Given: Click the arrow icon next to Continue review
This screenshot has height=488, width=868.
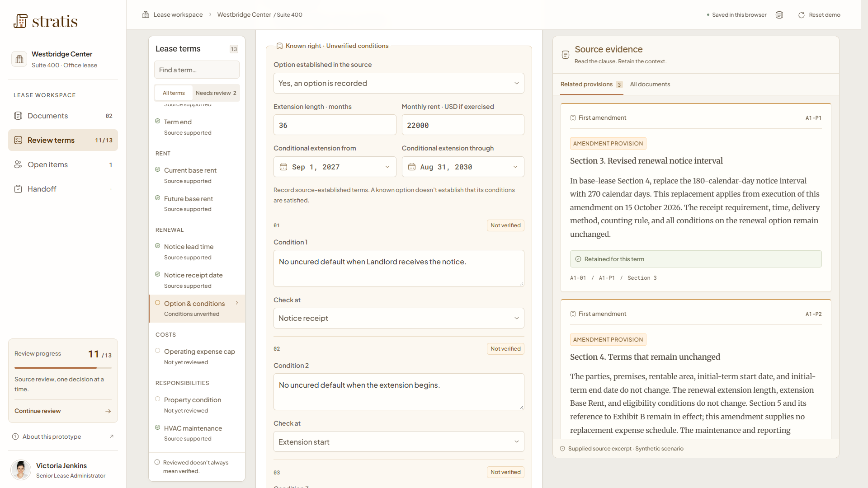Looking at the screenshot, I should click(108, 411).
